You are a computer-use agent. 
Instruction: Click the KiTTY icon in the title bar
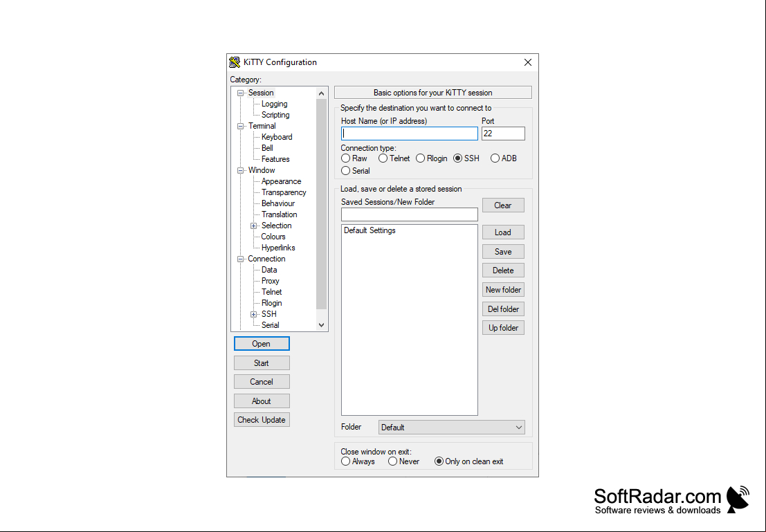[235, 62]
